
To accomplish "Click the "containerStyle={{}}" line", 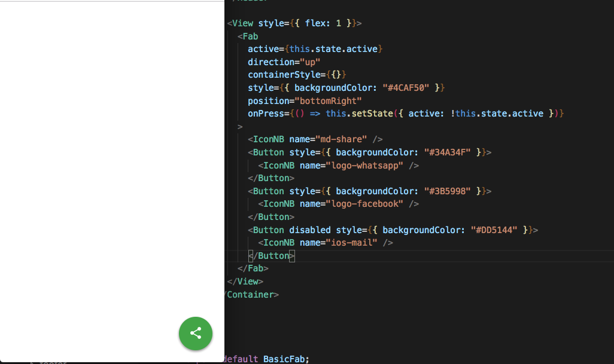I will pos(297,75).
